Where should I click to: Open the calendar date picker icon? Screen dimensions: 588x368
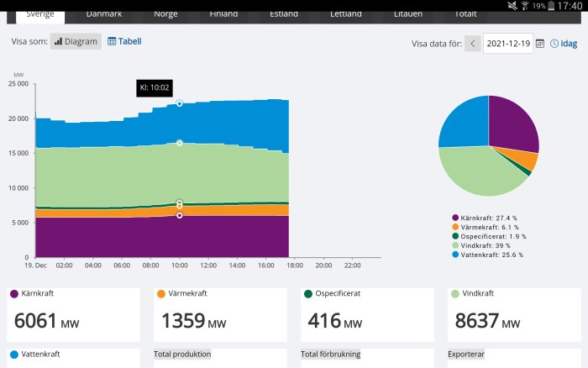pyautogui.click(x=540, y=44)
